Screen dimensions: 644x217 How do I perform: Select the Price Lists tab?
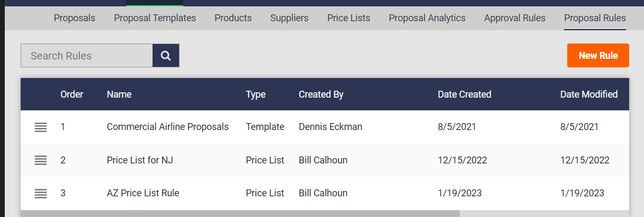coord(348,18)
